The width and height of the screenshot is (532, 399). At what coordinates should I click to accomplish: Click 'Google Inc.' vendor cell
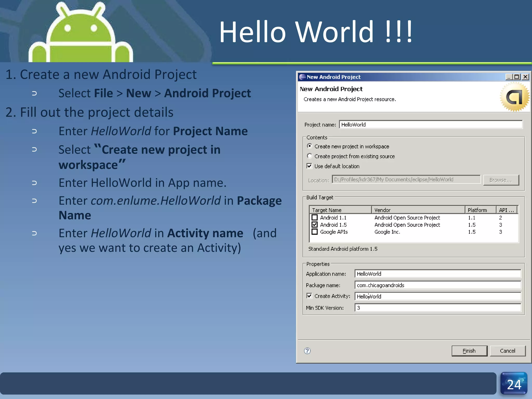(x=387, y=232)
